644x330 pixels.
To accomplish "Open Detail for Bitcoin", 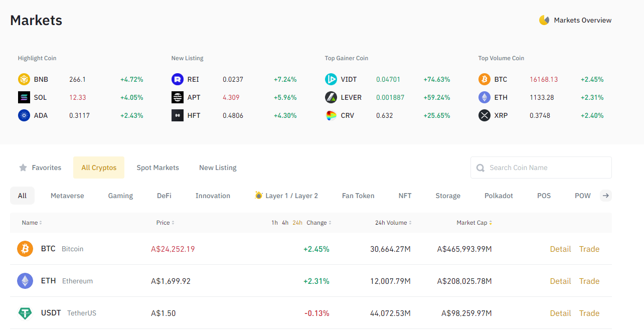I will pos(560,249).
